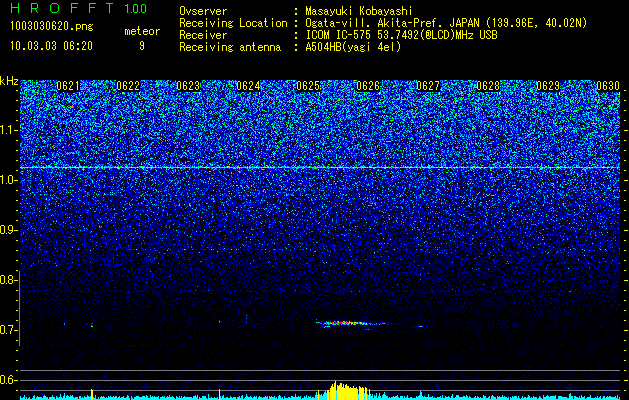Image resolution: width=629 pixels, height=400 pixels.
Task: Click the 0.8 kHz axis label
Action: pyautogui.click(x=7, y=280)
